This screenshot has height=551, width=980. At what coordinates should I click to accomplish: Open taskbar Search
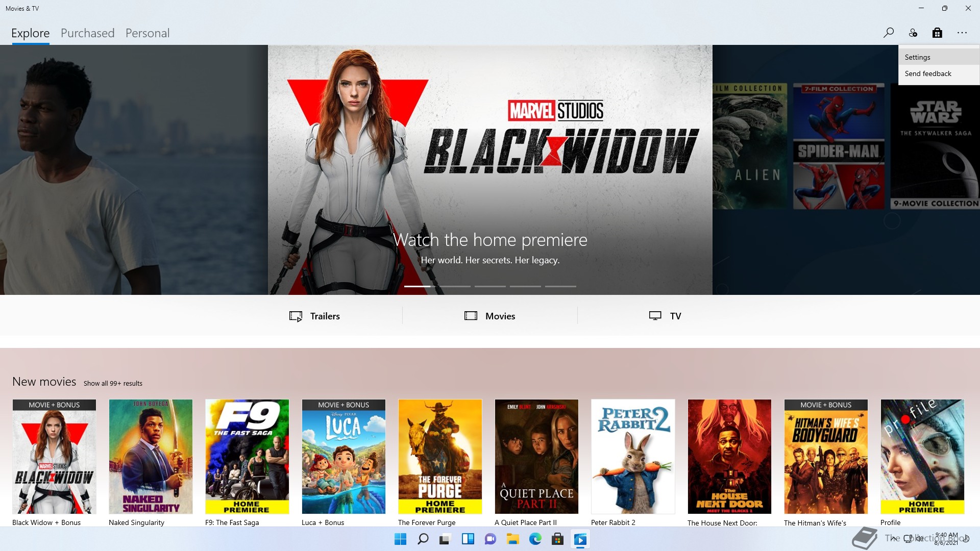(x=423, y=539)
